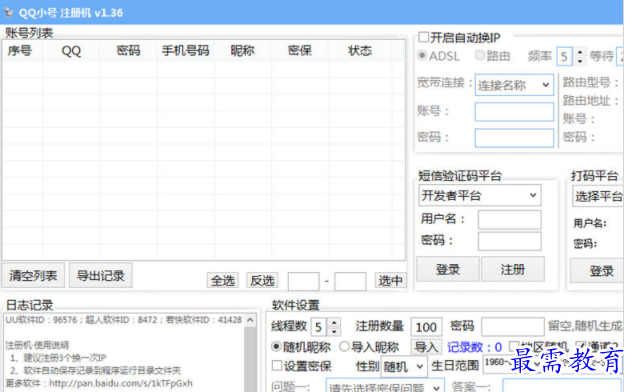
Task: Select the ADSL radio button
Action: point(422,55)
